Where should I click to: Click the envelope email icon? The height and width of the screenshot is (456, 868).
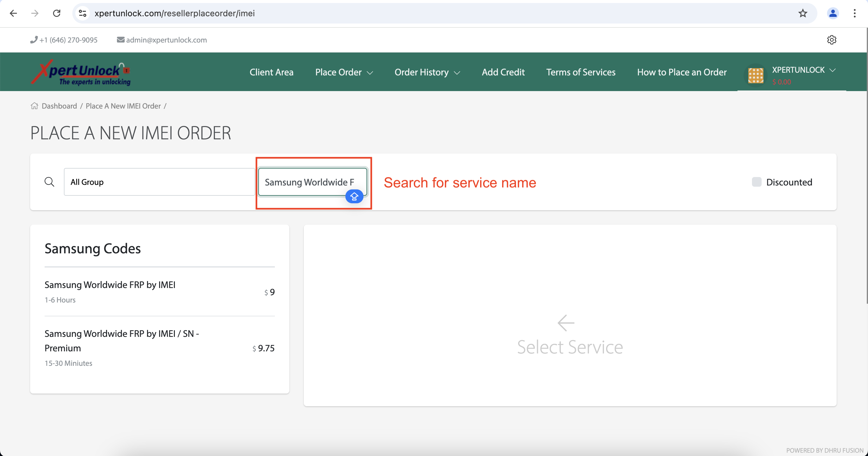(x=120, y=40)
